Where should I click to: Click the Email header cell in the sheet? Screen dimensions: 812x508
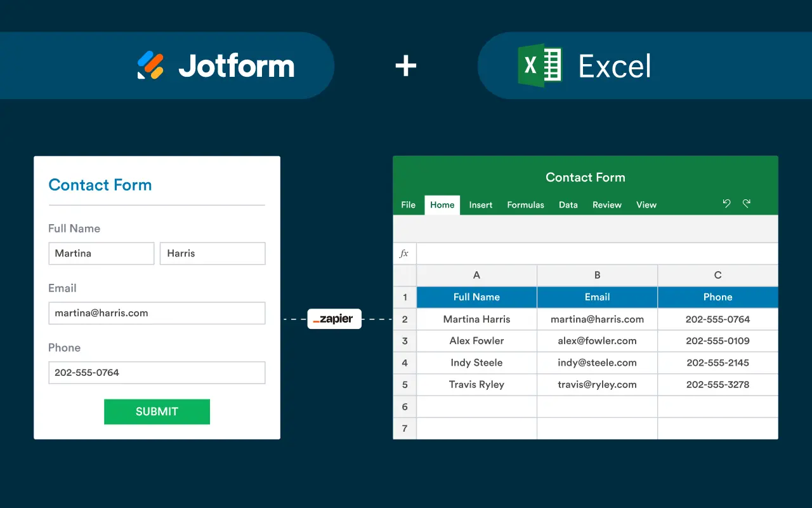click(597, 297)
